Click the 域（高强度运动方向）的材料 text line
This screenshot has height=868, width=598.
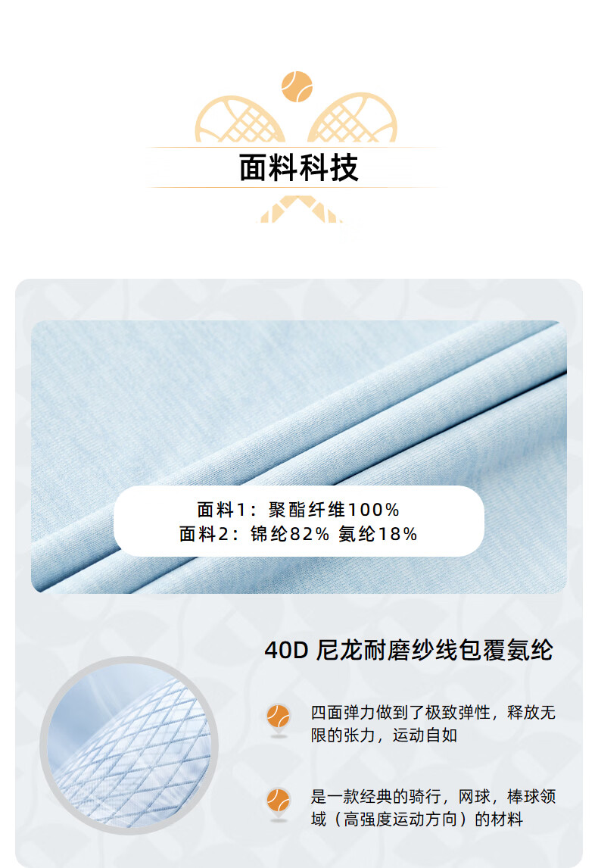click(x=416, y=819)
